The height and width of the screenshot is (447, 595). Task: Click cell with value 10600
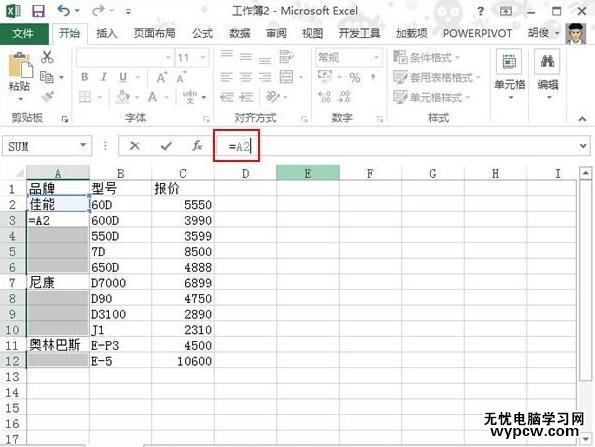pos(183,361)
